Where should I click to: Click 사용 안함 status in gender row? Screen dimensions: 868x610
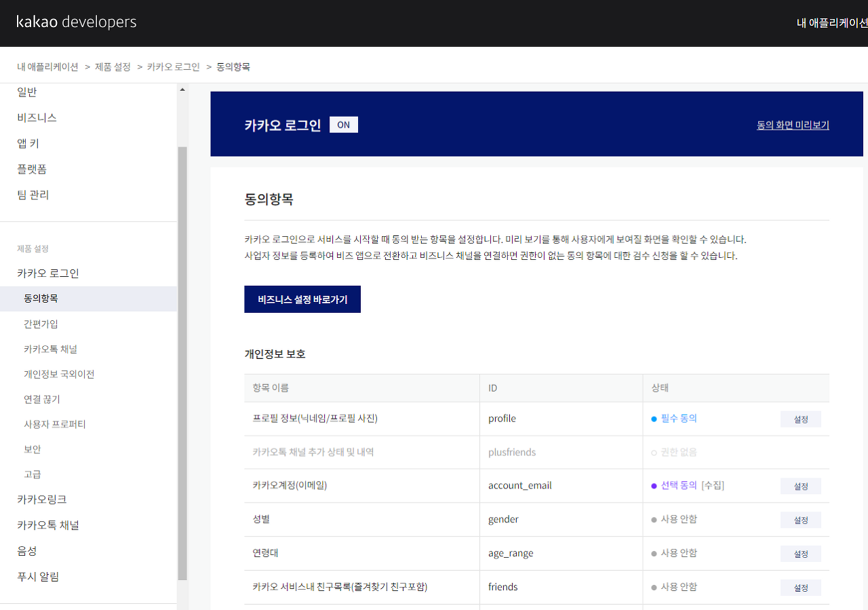tap(679, 519)
